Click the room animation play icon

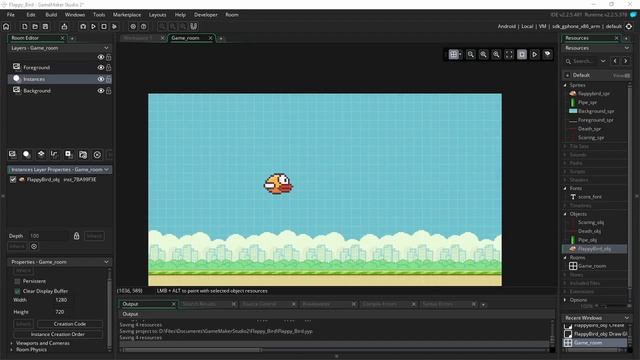point(534,54)
